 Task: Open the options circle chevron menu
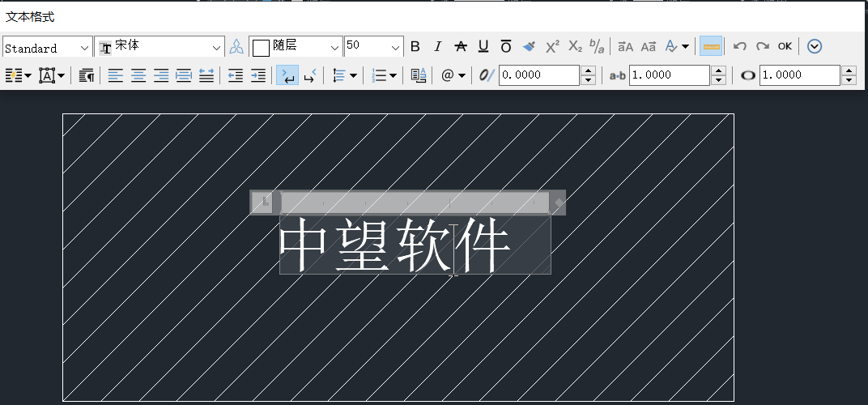[814, 47]
